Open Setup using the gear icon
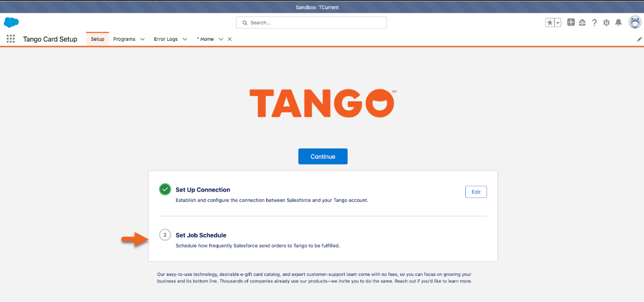Viewport: 644px width, 302px height. click(606, 22)
